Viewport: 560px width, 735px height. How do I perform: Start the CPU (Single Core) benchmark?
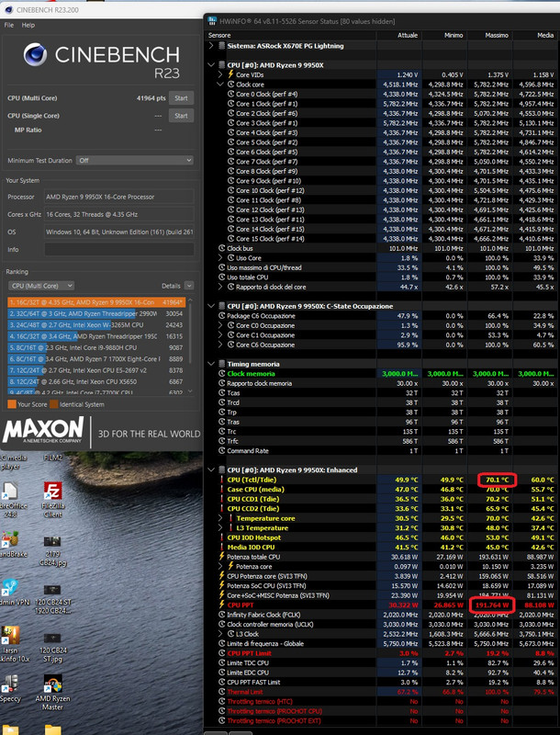tap(181, 116)
